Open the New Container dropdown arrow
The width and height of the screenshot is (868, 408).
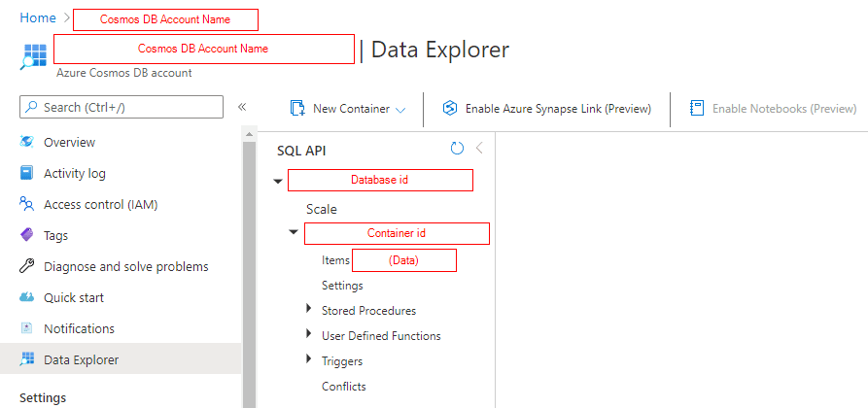(x=400, y=110)
